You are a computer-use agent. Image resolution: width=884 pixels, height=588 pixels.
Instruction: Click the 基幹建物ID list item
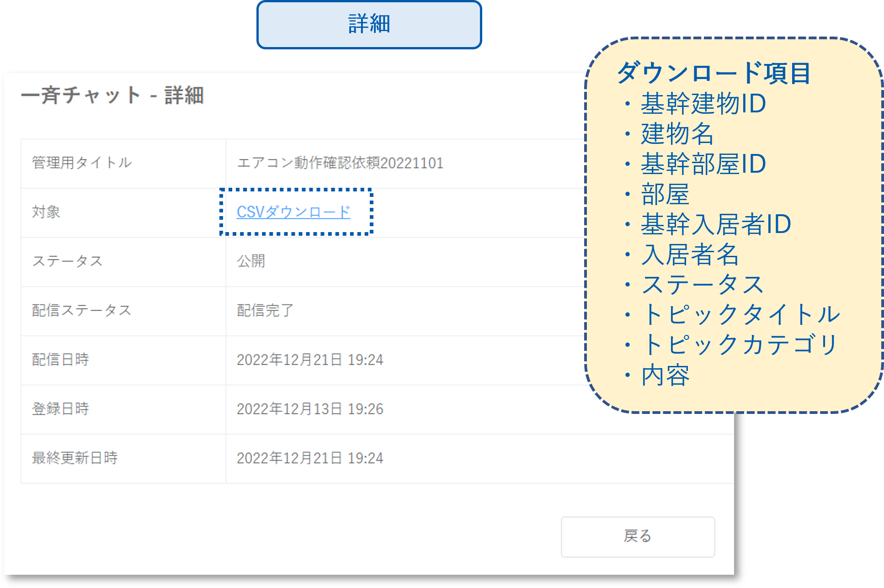pos(703,104)
